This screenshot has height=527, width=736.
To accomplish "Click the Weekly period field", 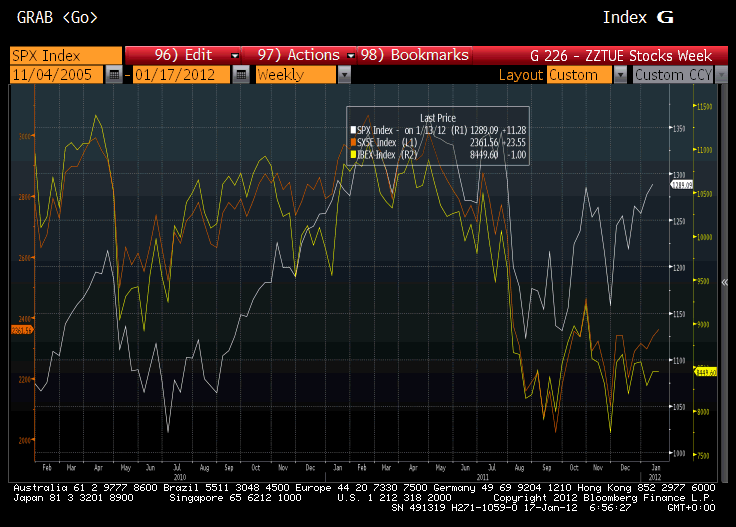I will [296, 75].
